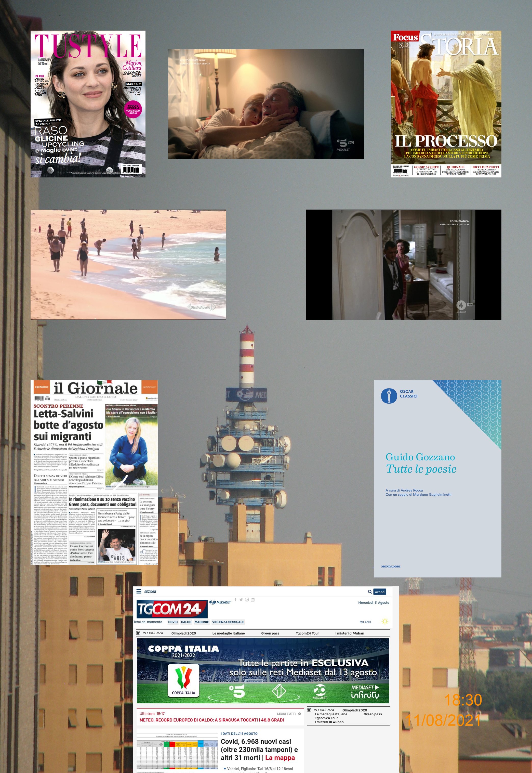Viewport: 532px width, 773px height.
Task: Click the search magnifier icon
Action: coord(370,592)
